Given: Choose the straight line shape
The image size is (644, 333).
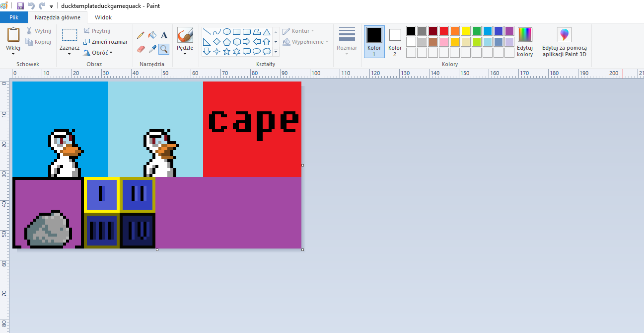Looking at the screenshot, I should (207, 32).
